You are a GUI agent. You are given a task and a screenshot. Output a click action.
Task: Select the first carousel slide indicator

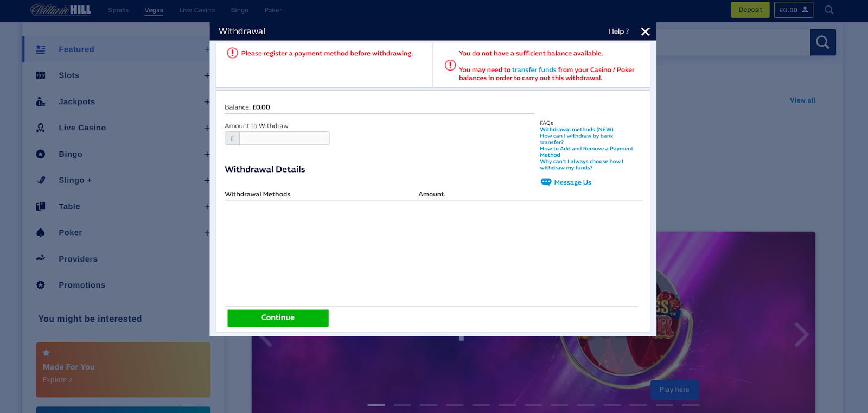click(x=376, y=405)
